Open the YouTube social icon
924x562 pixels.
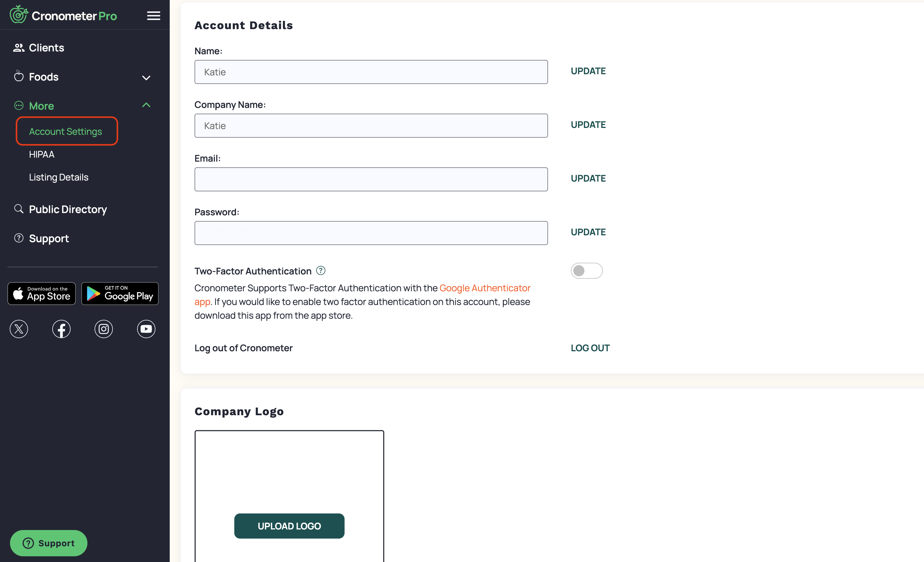[146, 329]
